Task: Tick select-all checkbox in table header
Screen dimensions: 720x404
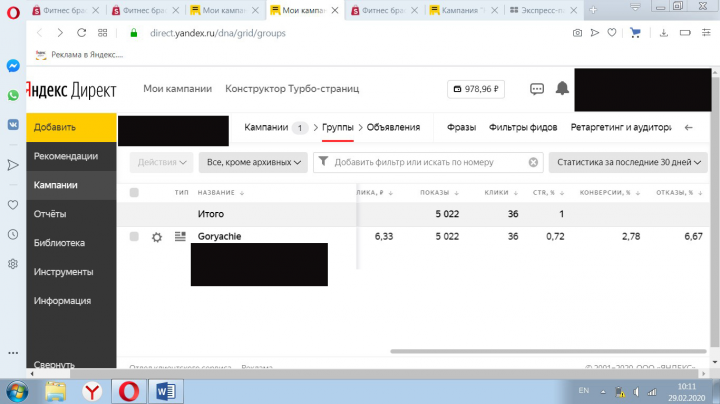Action: 134,192
